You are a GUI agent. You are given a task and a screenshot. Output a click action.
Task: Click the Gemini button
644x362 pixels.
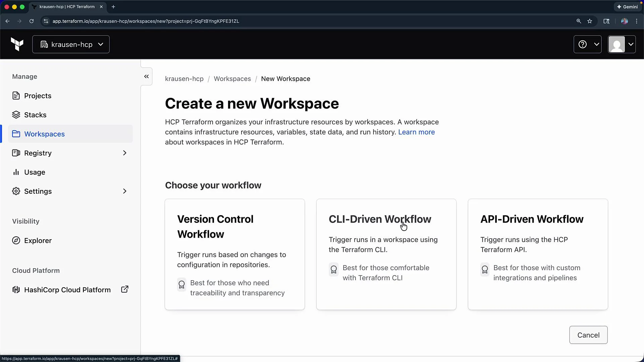coord(627,7)
